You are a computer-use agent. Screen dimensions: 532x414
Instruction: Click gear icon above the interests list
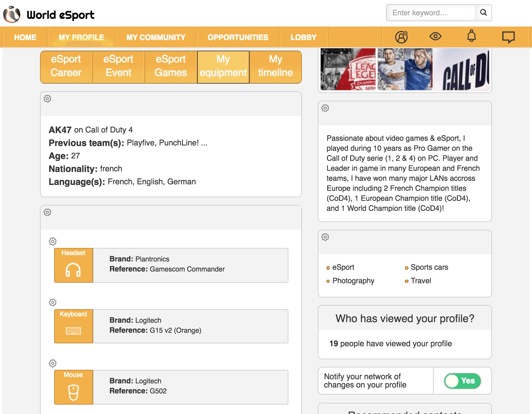[325, 237]
